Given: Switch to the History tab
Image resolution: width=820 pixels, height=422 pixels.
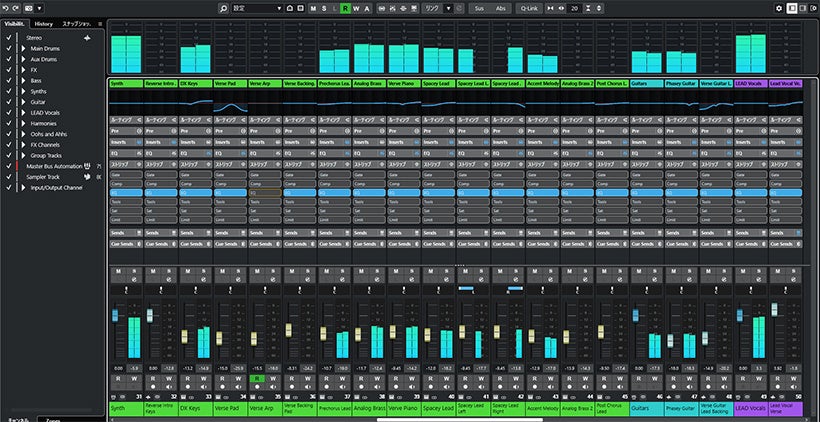Looking at the screenshot, I should tap(43, 23).
